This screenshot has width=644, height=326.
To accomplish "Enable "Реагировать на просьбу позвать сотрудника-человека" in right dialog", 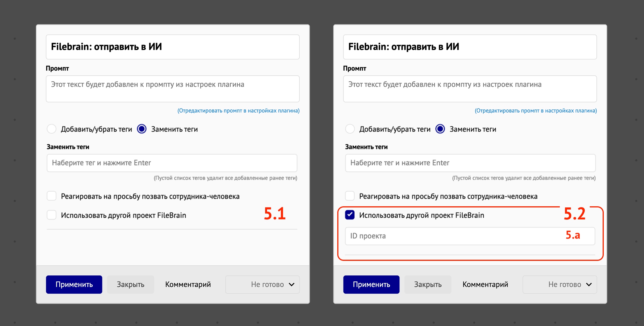I will click(350, 196).
